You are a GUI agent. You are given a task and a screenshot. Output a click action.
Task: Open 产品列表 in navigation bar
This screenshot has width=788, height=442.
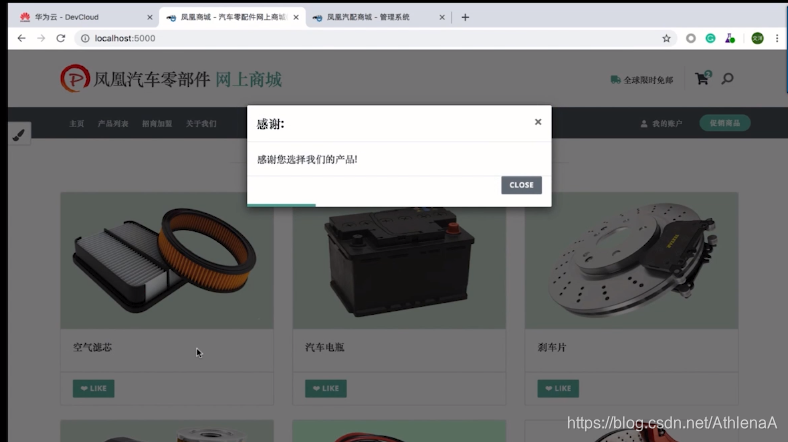113,124
